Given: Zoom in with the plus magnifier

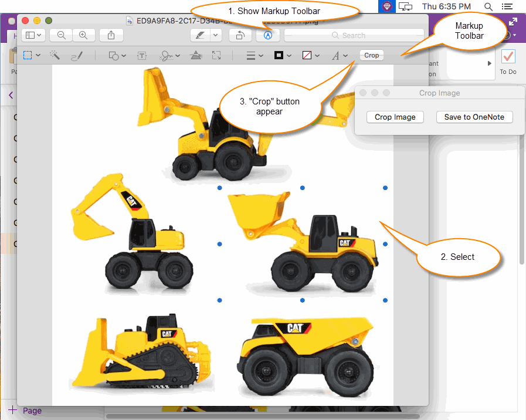Looking at the screenshot, I should click(83, 35).
